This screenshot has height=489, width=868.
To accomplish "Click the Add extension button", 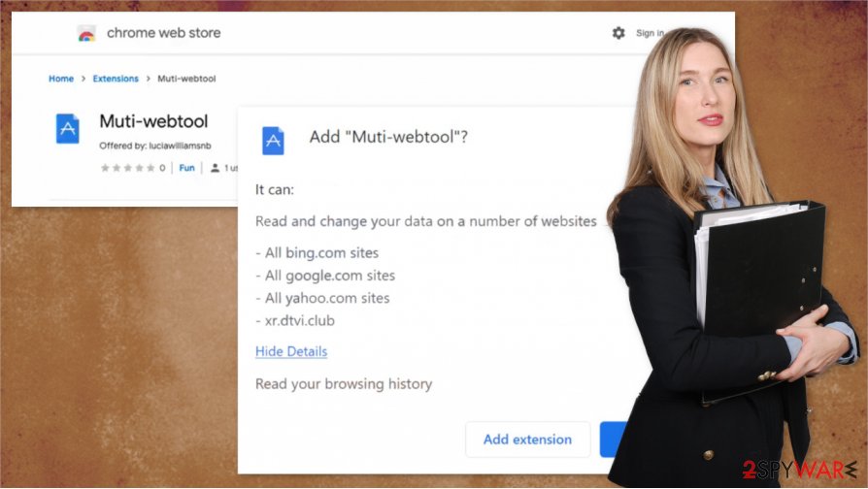I will click(527, 440).
